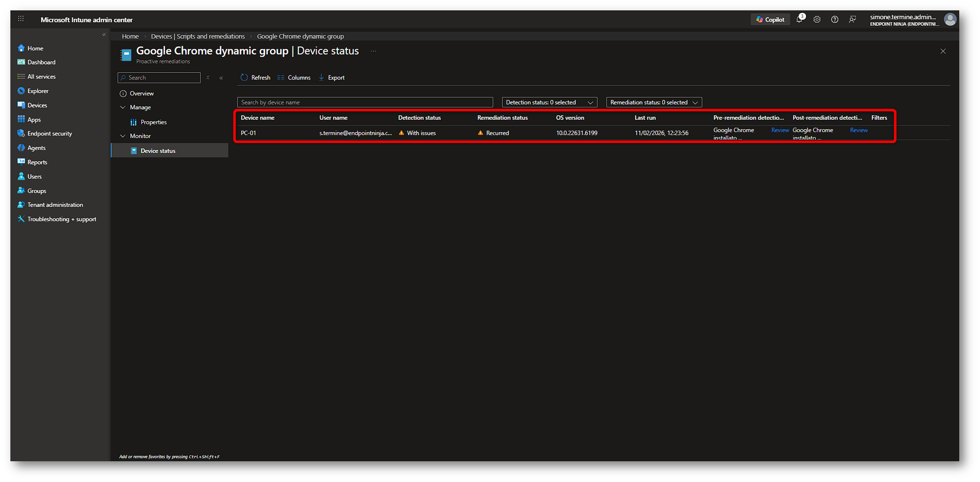Select Device status under Monitor
980x482 pixels.
(169, 151)
